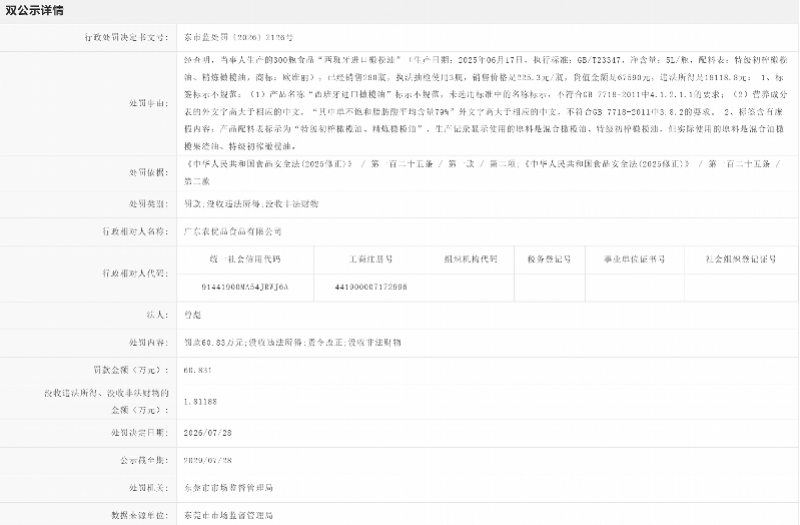Click the 税务登记号 column header

point(549,260)
